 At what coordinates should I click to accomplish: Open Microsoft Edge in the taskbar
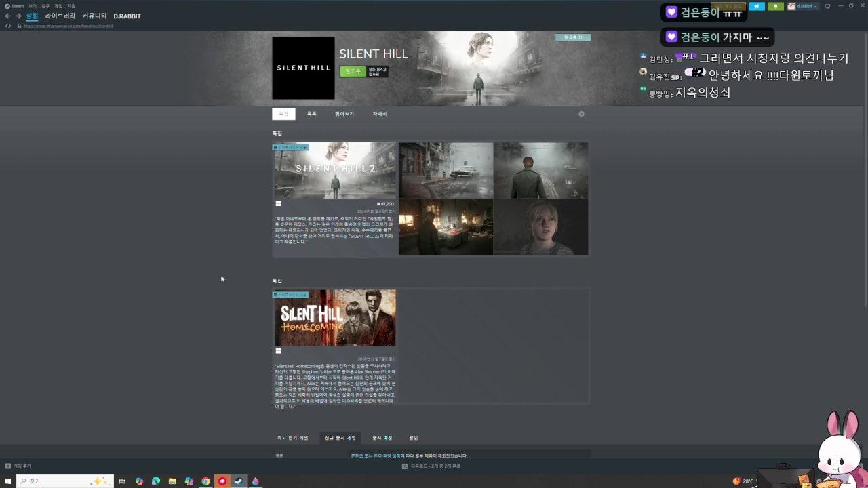coord(156,481)
